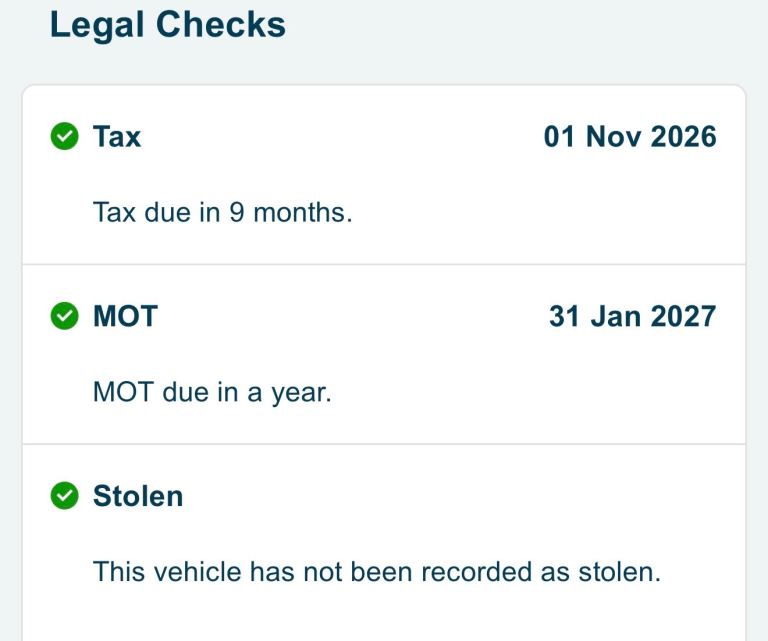Viewport: 768px width, 641px height.
Task: Select the MOT heading label
Action: pyautogui.click(x=125, y=316)
